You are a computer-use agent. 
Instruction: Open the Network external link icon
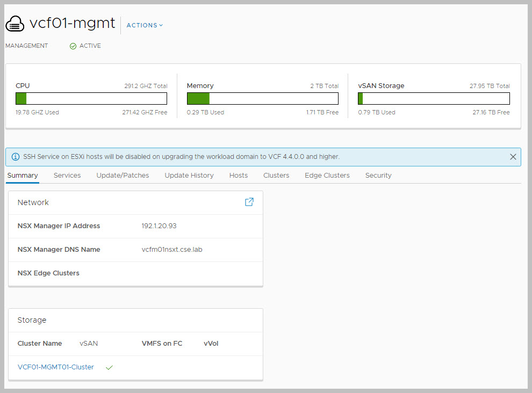pyautogui.click(x=249, y=202)
